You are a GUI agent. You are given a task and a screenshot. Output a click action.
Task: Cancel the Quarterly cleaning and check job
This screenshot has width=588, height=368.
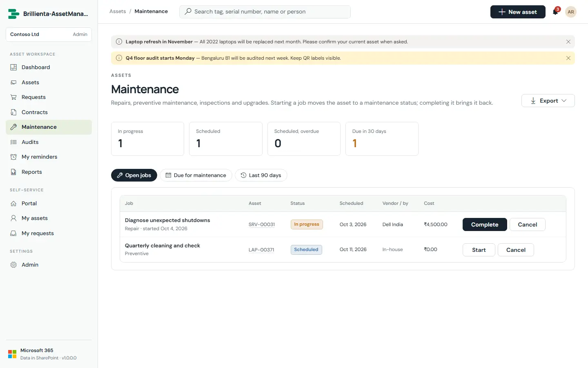pos(516,250)
